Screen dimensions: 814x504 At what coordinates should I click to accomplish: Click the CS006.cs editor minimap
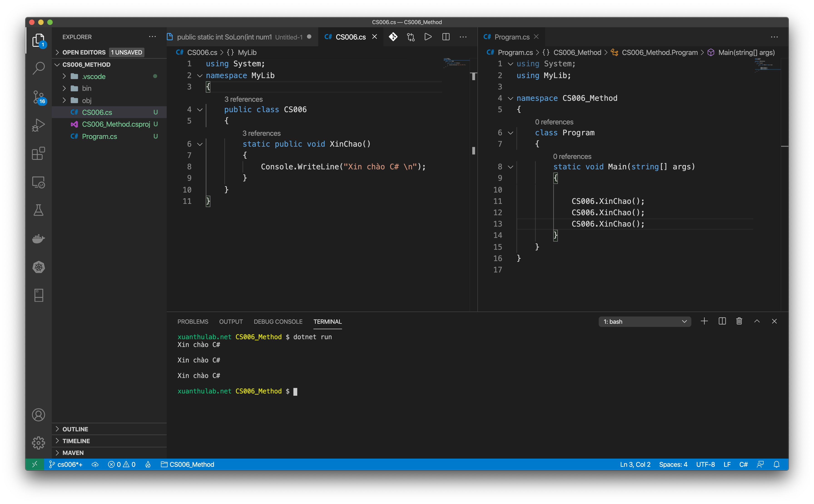456,63
